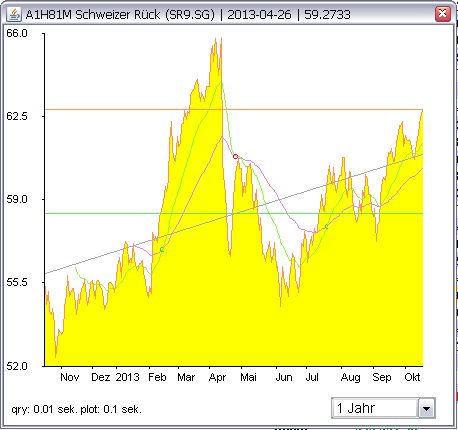
Task: Click the red circle marker on moving average
Action: (x=235, y=156)
